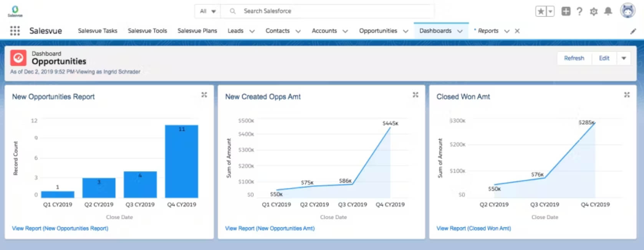The image size is (644, 250).
Task: Expand the New Opportunities Report chart
Action: point(204,95)
